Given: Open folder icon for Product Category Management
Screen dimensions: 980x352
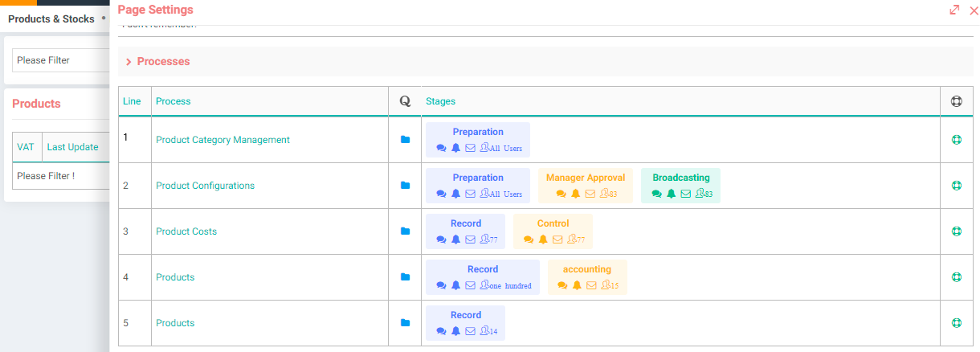Looking at the screenshot, I should click(405, 140).
